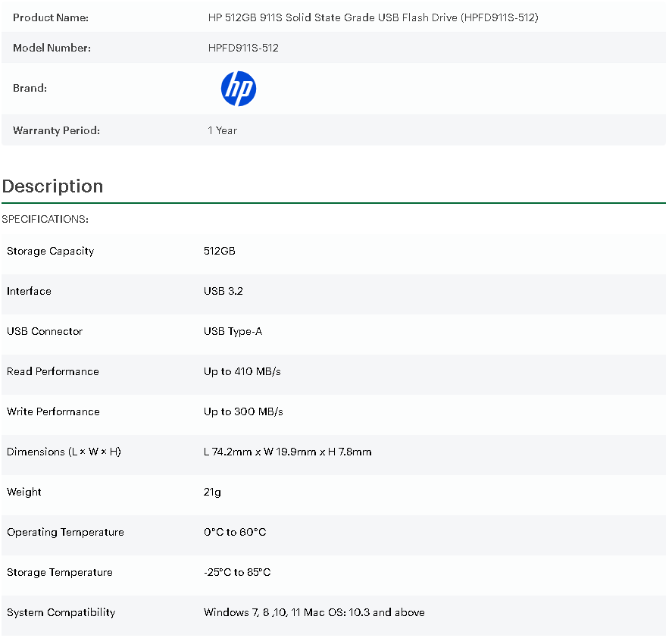Click the 1 Year warranty value
This screenshot has width=672, height=638.
coord(222,130)
